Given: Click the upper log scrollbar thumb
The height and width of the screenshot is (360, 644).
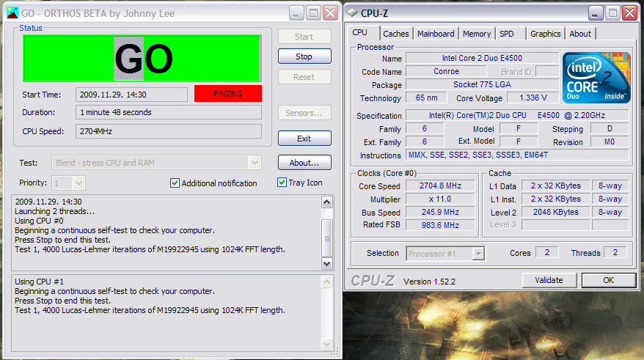Looking at the screenshot, I should click(327, 238).
